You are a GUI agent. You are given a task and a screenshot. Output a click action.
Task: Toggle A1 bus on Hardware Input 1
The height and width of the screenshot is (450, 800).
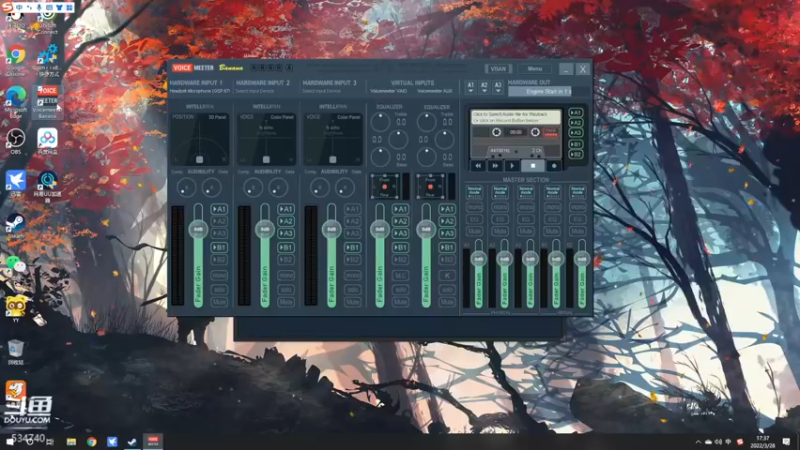pyautogui.click(x=219, y=209)
